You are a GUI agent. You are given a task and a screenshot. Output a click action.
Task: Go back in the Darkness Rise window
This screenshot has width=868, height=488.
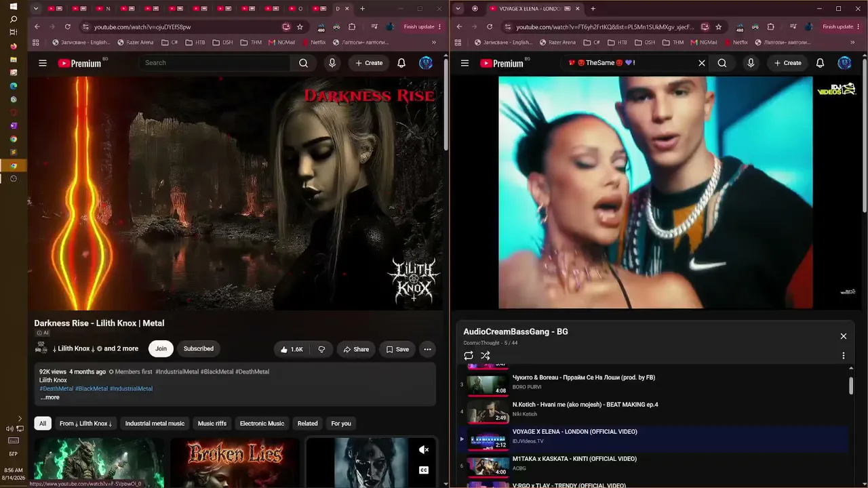click(x=37, y=27)
